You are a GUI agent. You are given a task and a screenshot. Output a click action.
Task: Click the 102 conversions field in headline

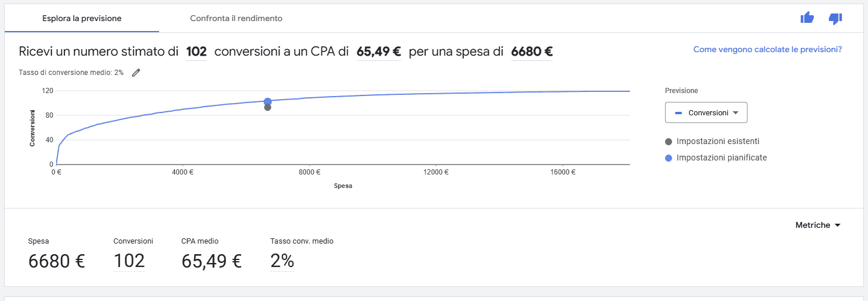(x=197, y=52)
